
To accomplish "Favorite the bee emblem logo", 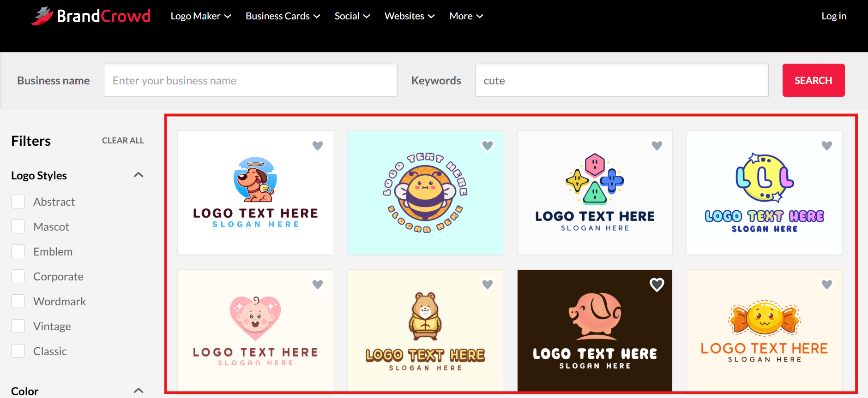I will pyautogui.click(x=488, y=146).
